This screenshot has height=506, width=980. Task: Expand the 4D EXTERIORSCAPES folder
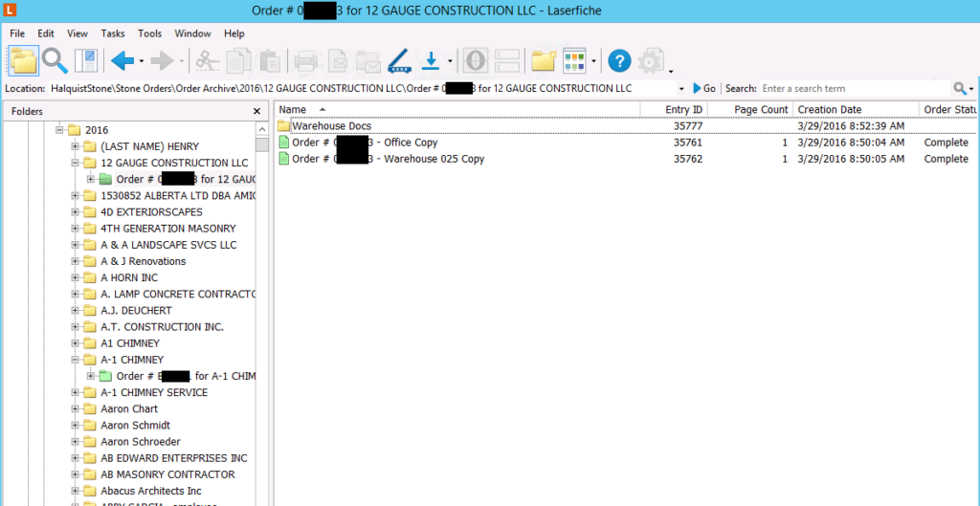point(76,211)
